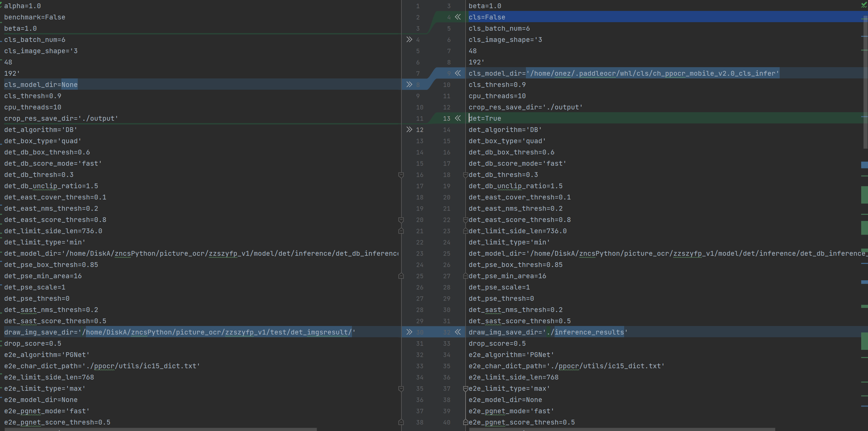Click fold marker beside right det_east_score_thresh=0.8
Image resolution: width=868 pixels, height=431 pixels.
465,220
